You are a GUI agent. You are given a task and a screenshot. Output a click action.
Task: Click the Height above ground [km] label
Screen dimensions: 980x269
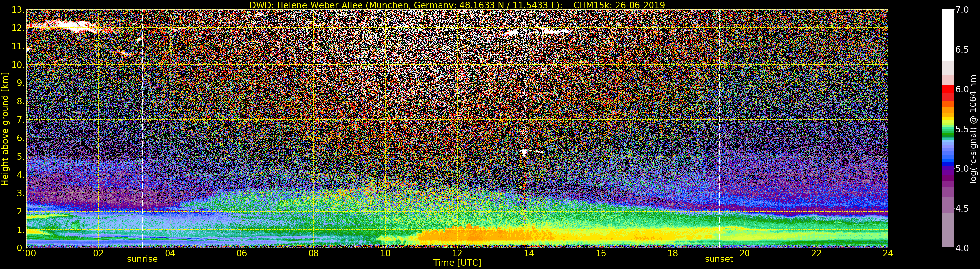coord(5,129)
